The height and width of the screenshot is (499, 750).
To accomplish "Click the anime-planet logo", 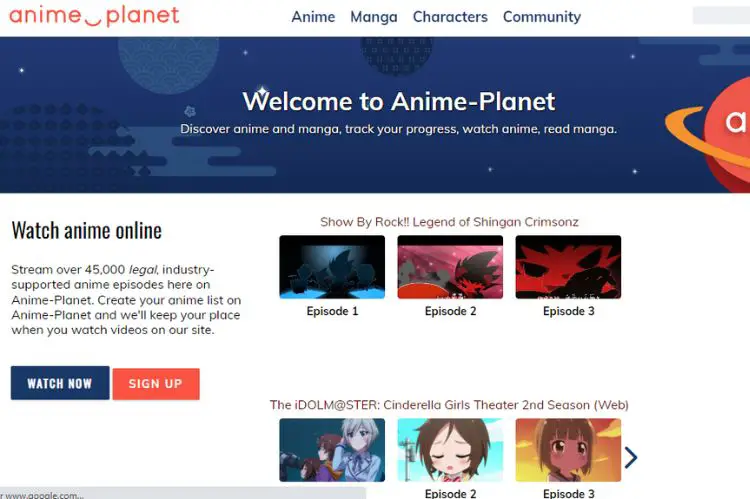I will click(94, 16).
